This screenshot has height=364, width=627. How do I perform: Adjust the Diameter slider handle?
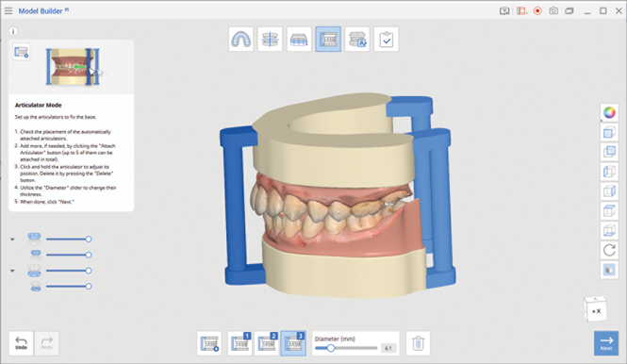pyautogui.click(x=331, y=348)
